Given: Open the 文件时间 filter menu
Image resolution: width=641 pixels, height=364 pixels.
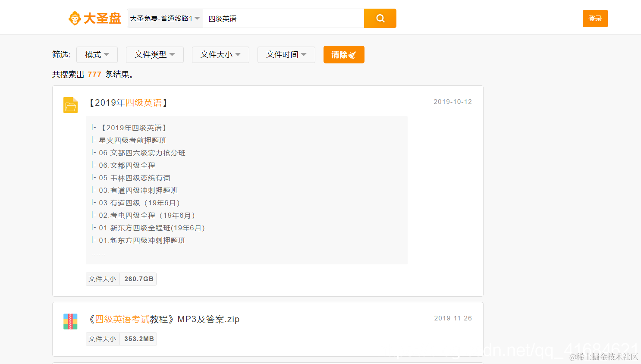Looking at the screenshot, I should pyautogui.click(x=286, y=54).
